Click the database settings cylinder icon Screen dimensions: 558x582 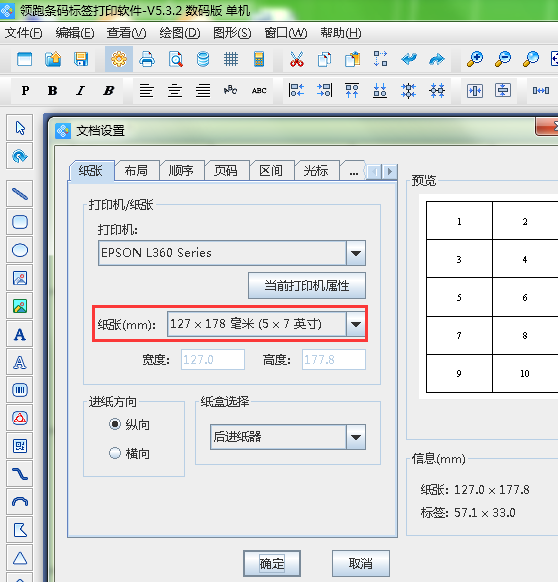203,59
